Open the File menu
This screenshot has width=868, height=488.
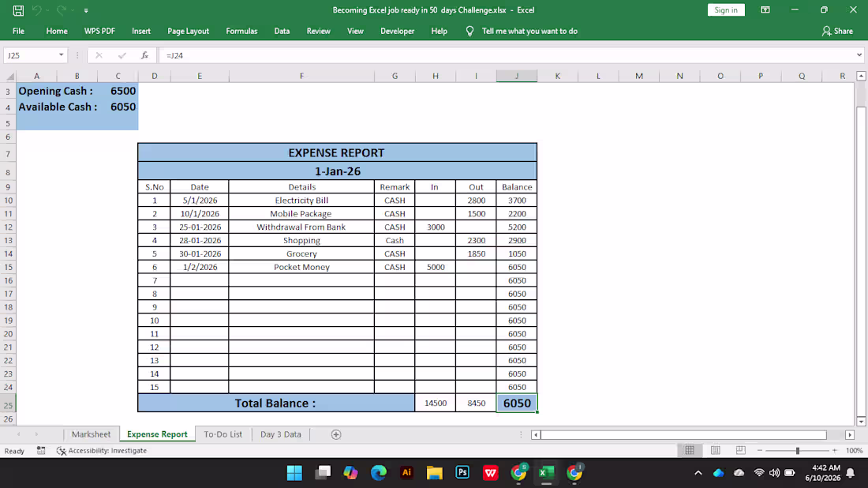pyautogui.click(x=18, y=31)
